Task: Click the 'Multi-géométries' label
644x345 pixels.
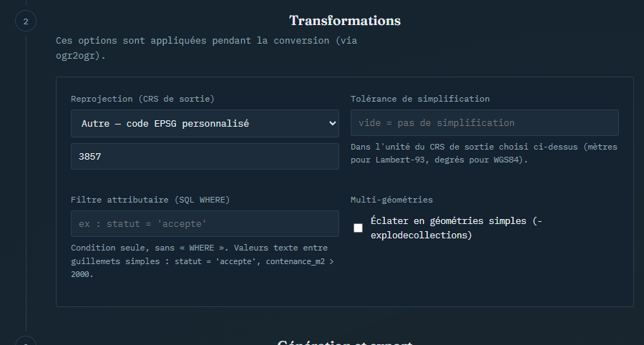Action: (391, 200)
